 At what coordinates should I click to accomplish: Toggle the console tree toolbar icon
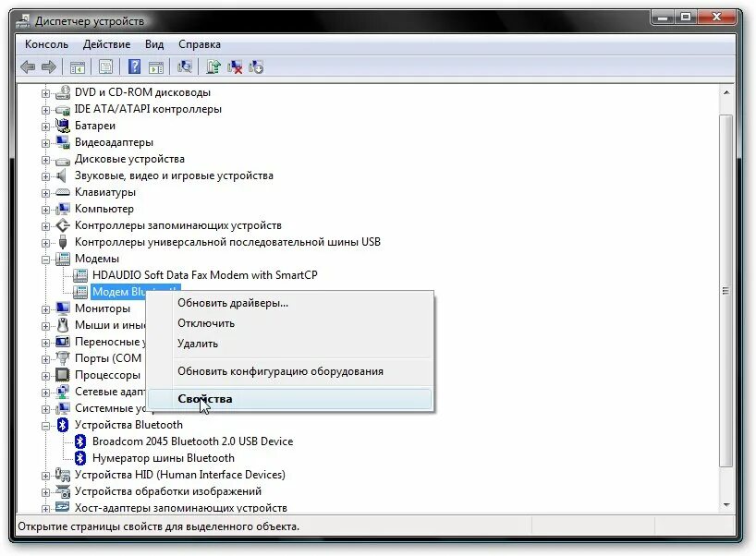click(78, 67)
